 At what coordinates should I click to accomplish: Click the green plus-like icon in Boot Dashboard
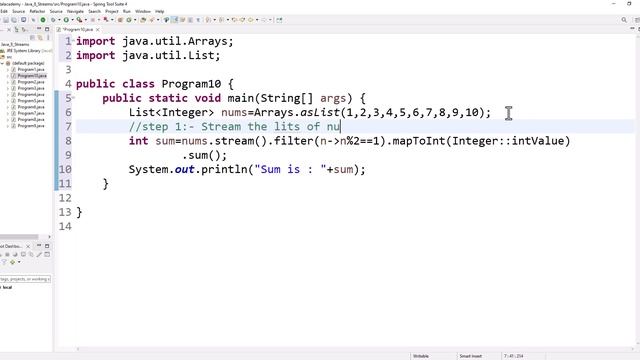click(12, 262)
